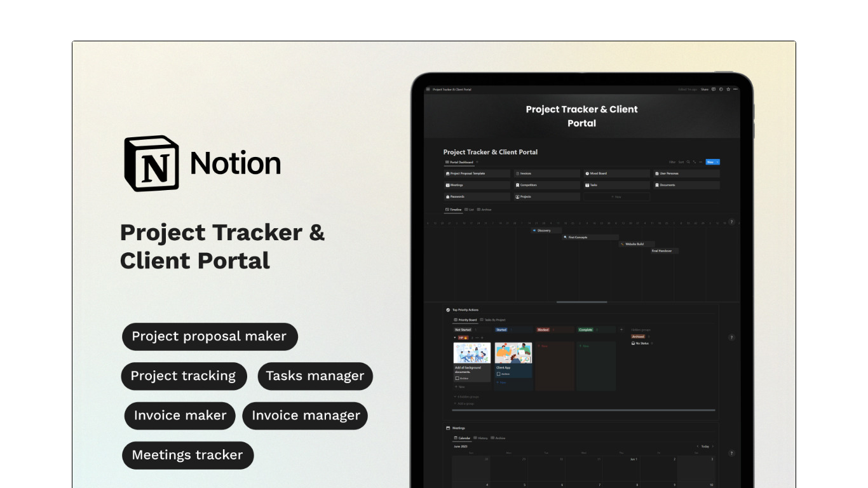868x488 pixels.
Task: Open the First Concepts timeline bar
Action: [x=590, y=237]
